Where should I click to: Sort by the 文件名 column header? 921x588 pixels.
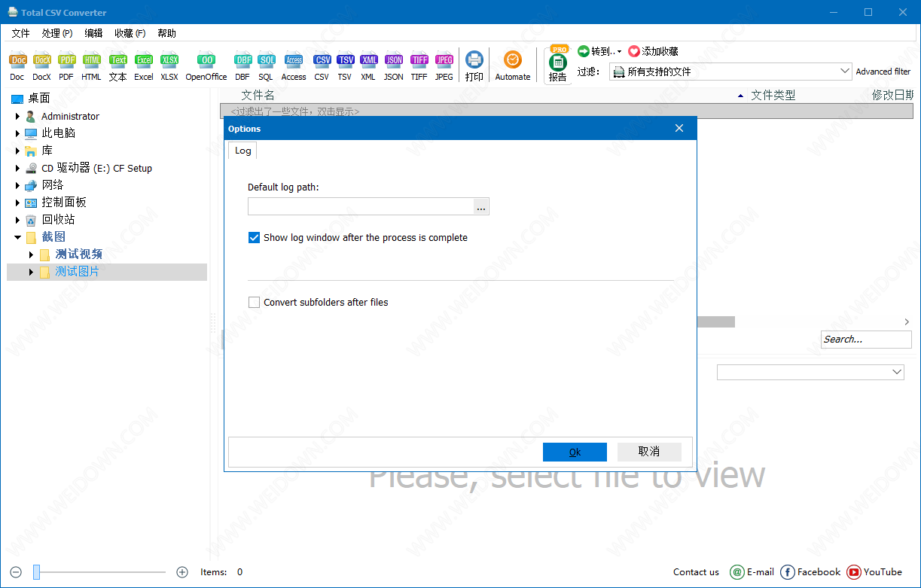point(258,95)
